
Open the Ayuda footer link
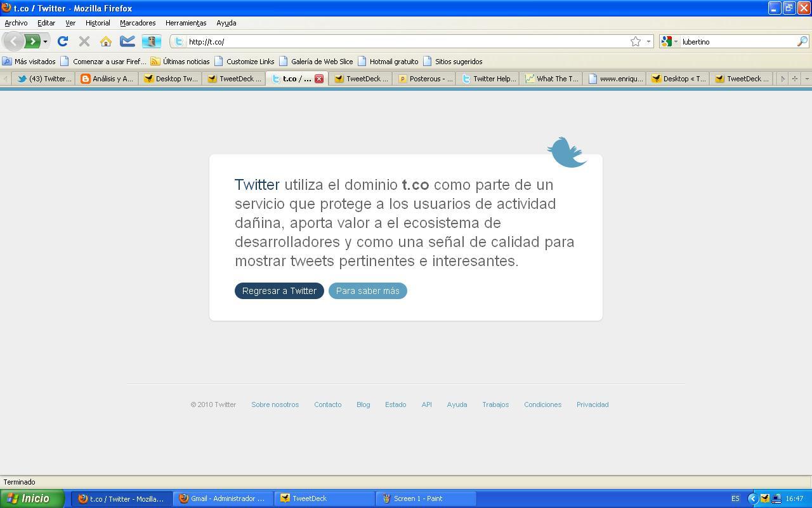pyautogui.click(x=457, y=404)
